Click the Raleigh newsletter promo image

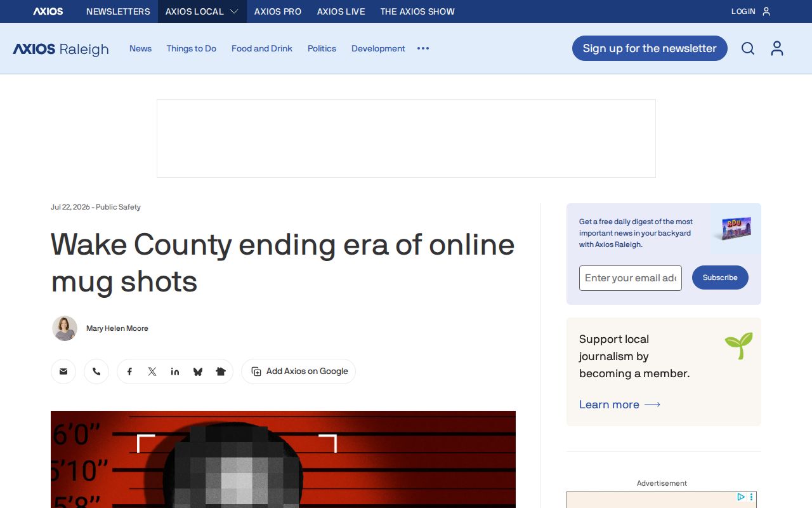pyautogui.click(x=735, y=229)
